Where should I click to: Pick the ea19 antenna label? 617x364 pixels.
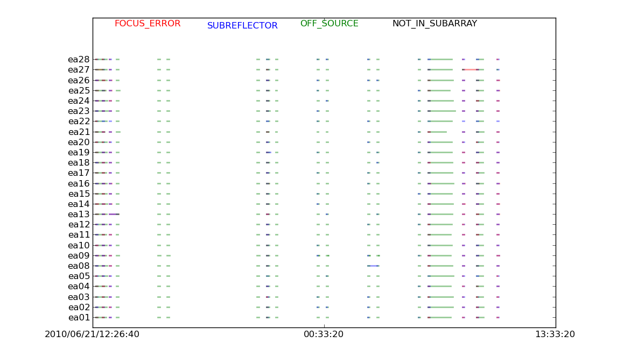(79, 153)
